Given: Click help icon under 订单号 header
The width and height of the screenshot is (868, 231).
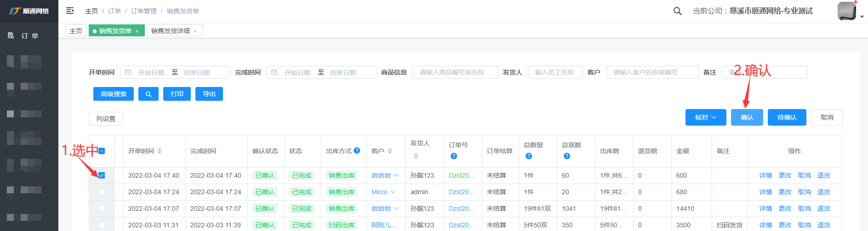Looking at the screenshot, I should [454, 156].
